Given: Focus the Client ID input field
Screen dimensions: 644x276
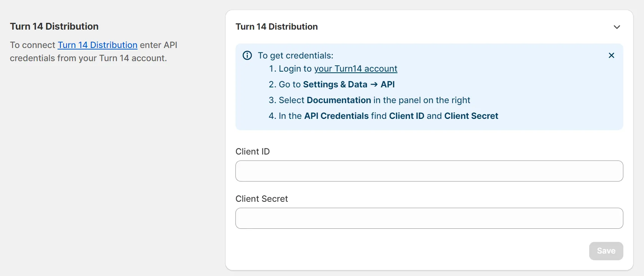Looking at the screenshot, I should click(429, 171).
